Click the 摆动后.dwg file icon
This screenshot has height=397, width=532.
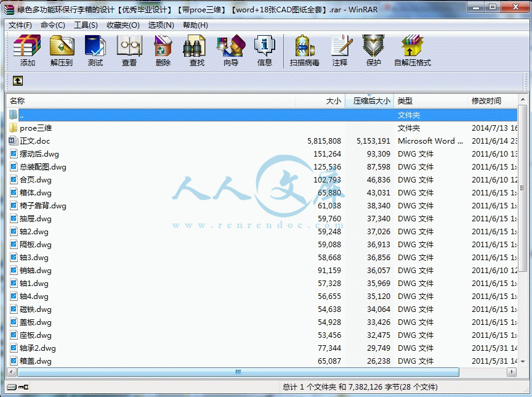tap(13, 153)
